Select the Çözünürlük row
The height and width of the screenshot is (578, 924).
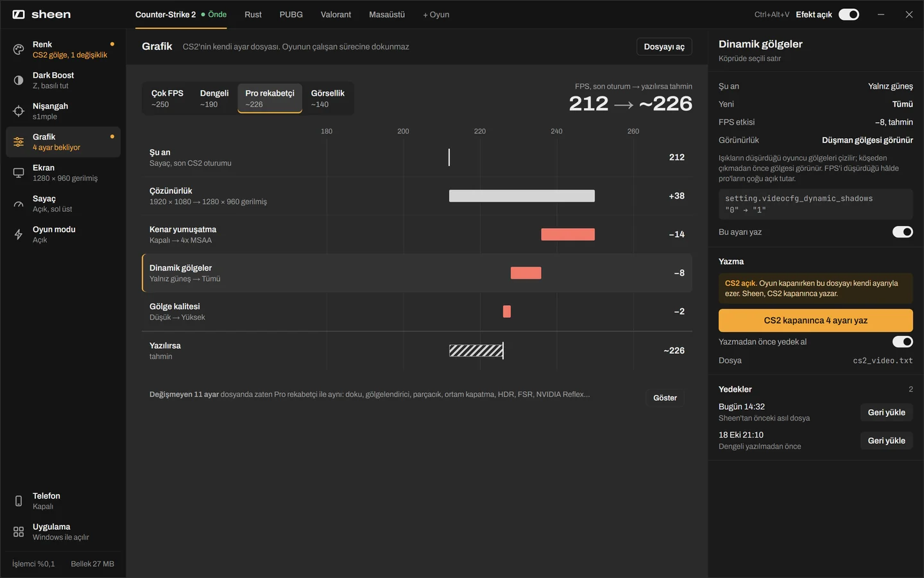(417, 196)
